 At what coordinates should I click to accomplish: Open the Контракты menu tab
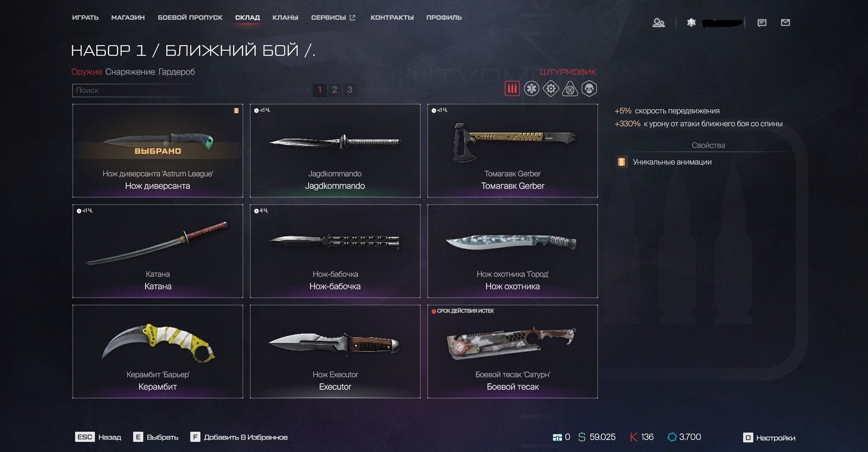[x=392, y=18]
